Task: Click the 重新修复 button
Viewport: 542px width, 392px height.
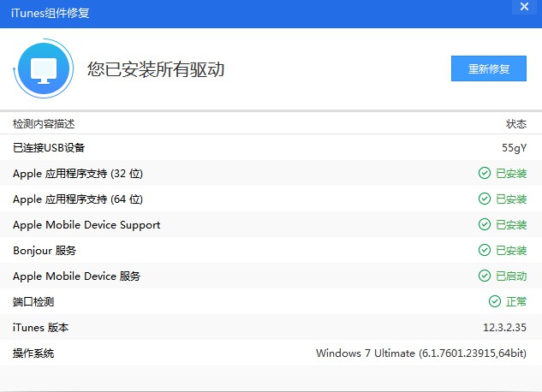Action: click(488, 68)
